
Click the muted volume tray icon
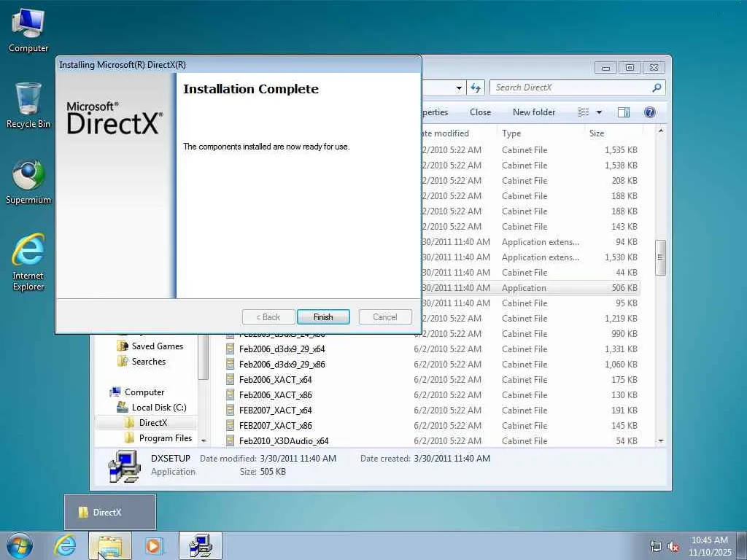tap(673, 547)
